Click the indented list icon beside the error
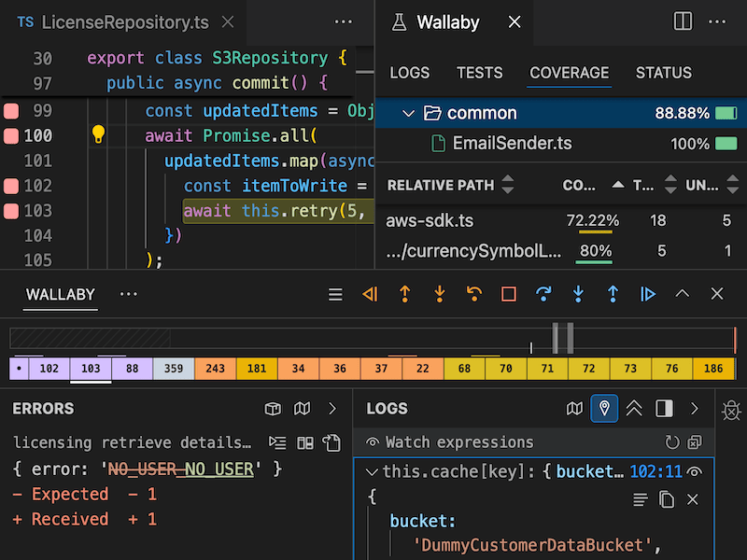The width and height of the screenshot is (747, 560). (277, 442)
